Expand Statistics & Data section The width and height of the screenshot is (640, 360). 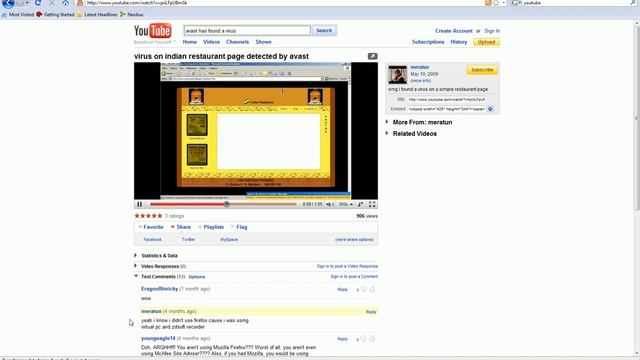(x=156, y=256)
